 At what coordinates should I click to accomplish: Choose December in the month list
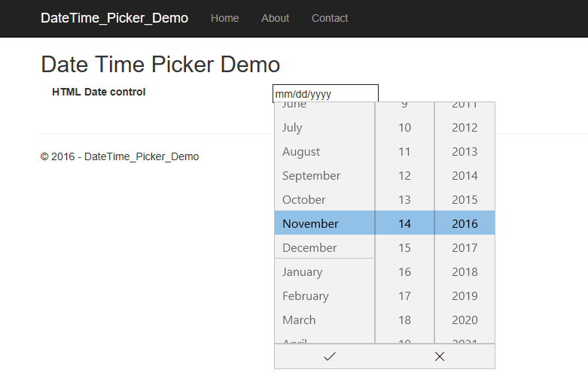pos(324,248)
